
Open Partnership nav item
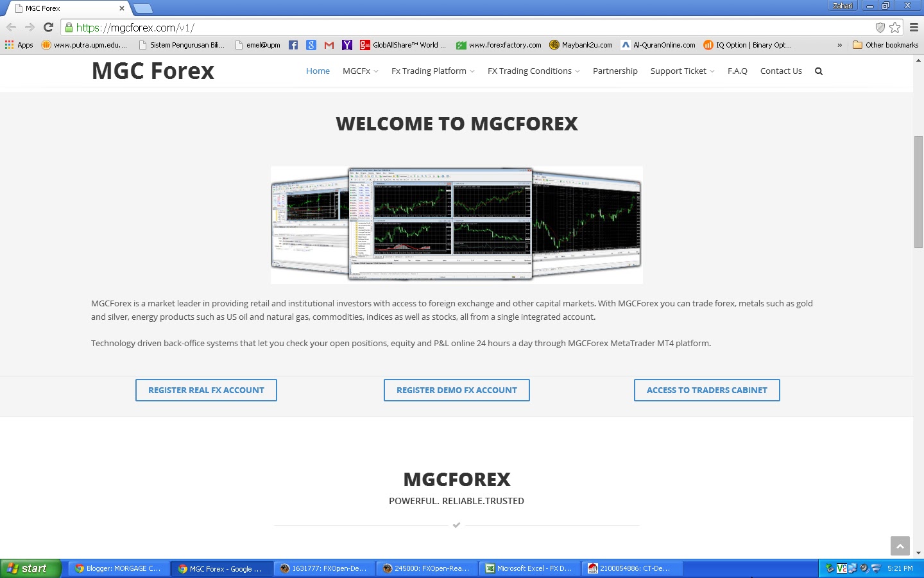(x=615, y=71)
